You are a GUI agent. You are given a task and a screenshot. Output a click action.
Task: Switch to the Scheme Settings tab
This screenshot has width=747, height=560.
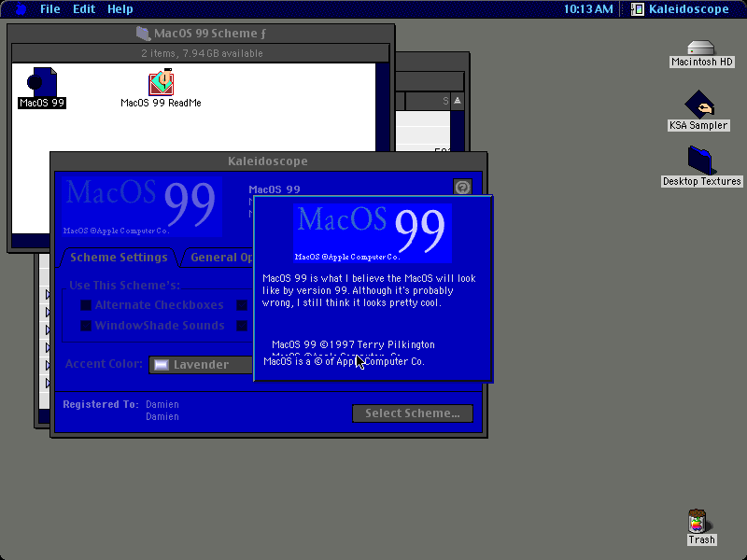pyautogui.click(x=119, y=258)
